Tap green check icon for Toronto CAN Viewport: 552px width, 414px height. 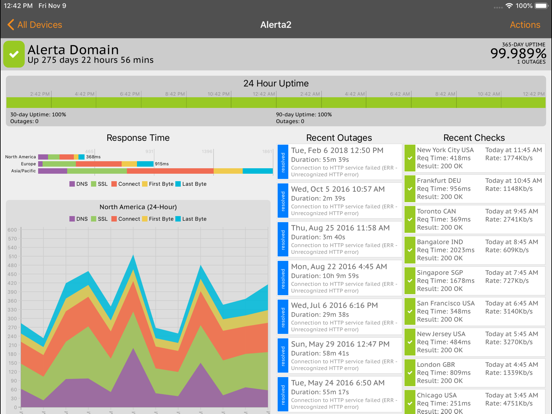tap(410, 219)
